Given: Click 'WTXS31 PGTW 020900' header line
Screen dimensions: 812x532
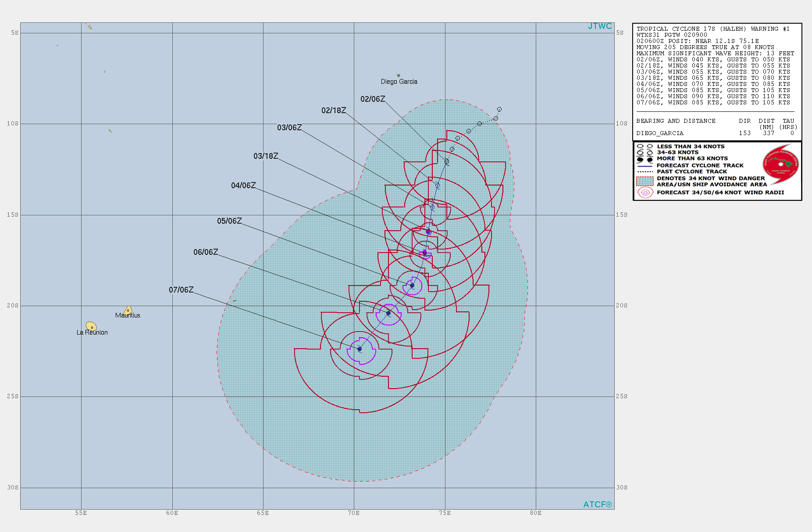Looking at the screenshot, I should click(x=672, y=35).
